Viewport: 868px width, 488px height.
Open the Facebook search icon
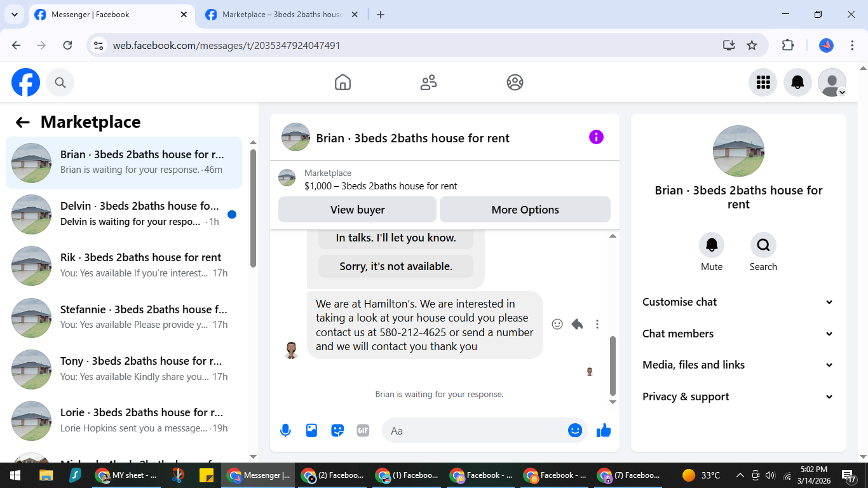[x=60, y=83]
